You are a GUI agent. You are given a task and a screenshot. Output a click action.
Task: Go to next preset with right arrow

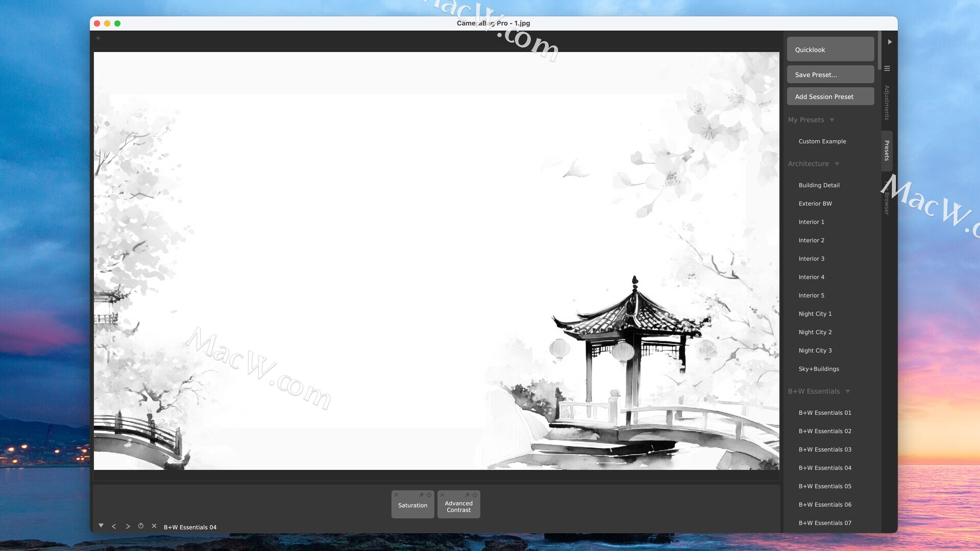[128, 526]
